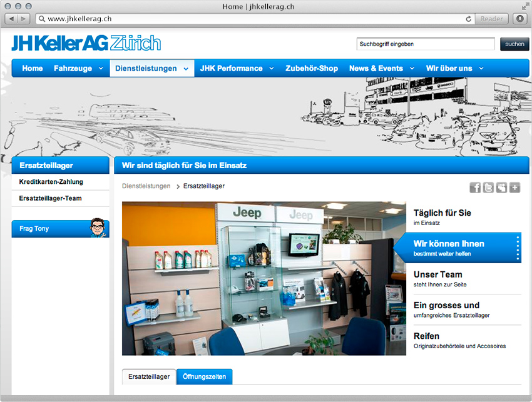This screenshot has width=532, height=402.
Task: Click Safari back arrow button
Action: (11, 19)
